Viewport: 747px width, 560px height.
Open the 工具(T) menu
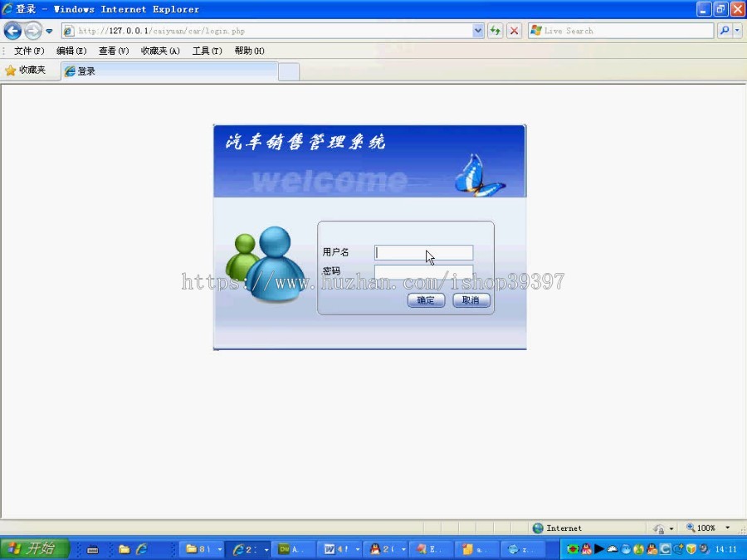pyautogui.click(x=207, y=51)
